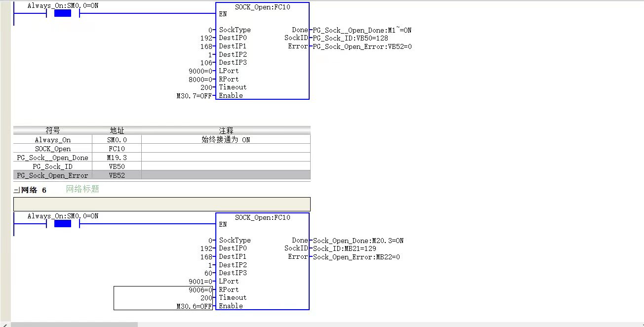The height and width of the screenshot is (327, 644).
Task: Click output PG_Sock_ID:VB50=128
Action: click(x=350, y=38)
